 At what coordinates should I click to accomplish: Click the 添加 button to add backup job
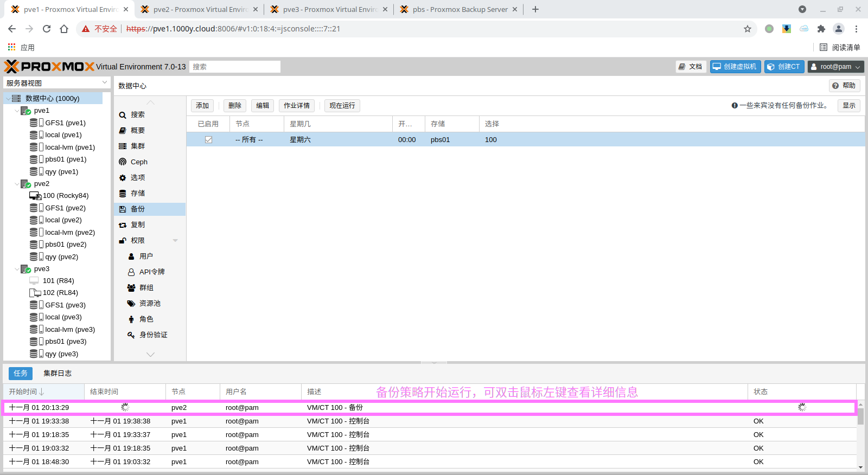point(202,106)
